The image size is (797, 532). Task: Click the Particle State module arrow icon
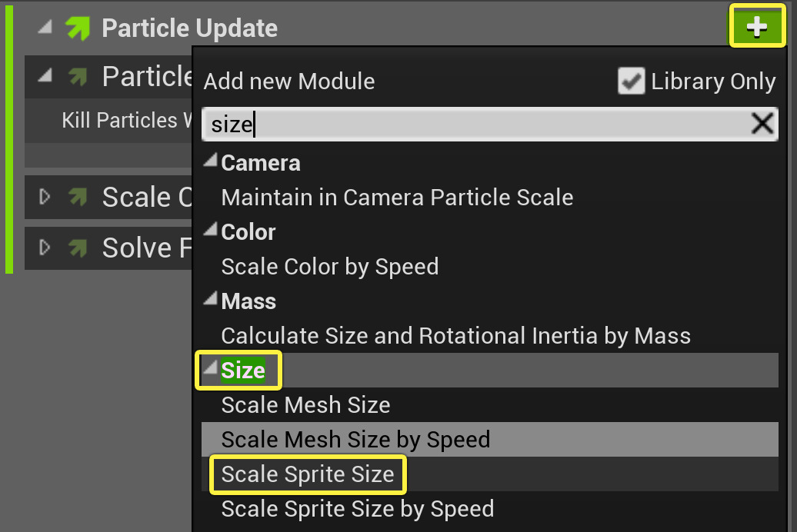pos(78,76)
